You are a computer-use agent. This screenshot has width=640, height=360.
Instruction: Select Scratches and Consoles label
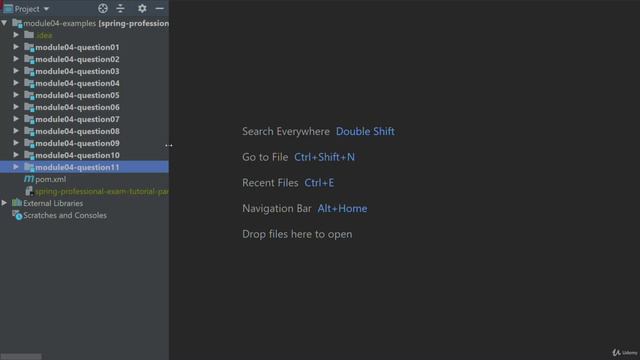tap(65, 215)
